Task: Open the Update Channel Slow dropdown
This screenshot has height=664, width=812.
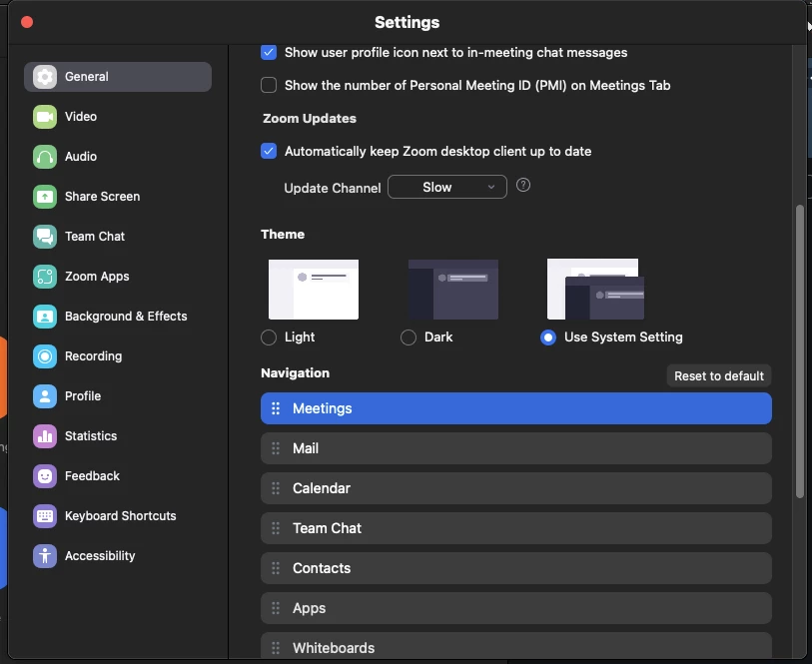Action: pyautogui.click(x=446, y=187)
